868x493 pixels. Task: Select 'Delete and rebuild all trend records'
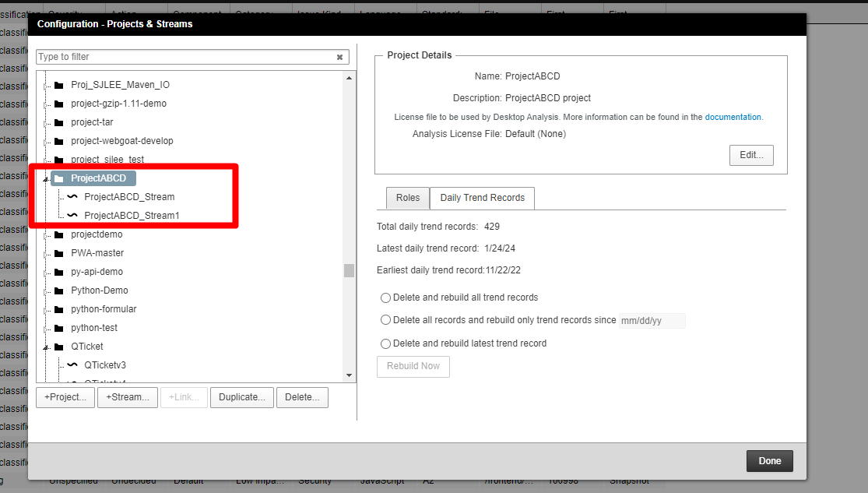tap(385, 298)
